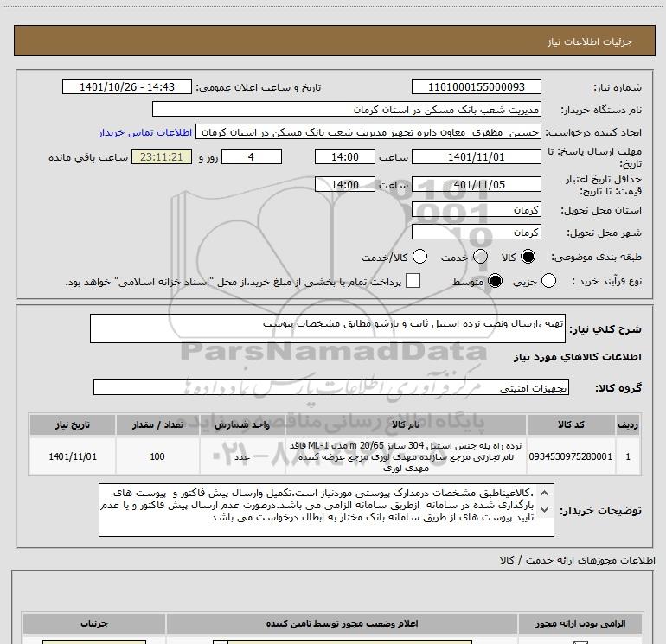Viewport: 666px width, 644px height.
Task: Click the الزامی بودن ارائه مجوز header
Action: (580, 623)
